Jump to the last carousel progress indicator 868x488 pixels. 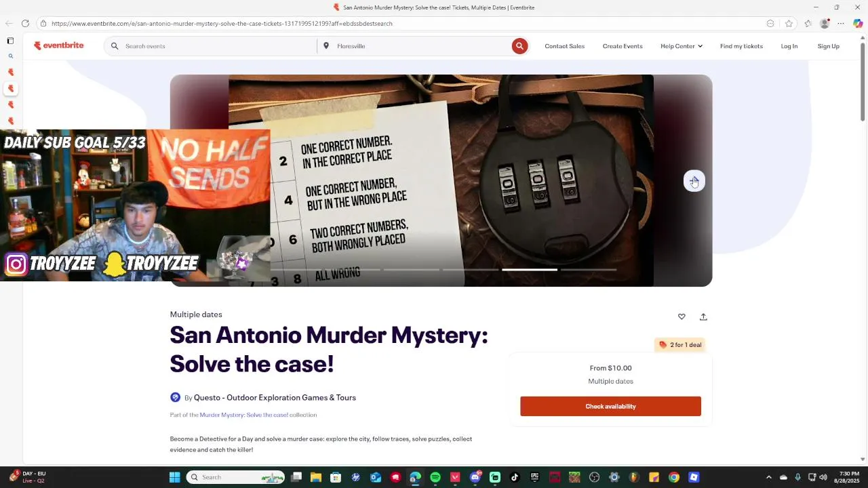point(589,270)
